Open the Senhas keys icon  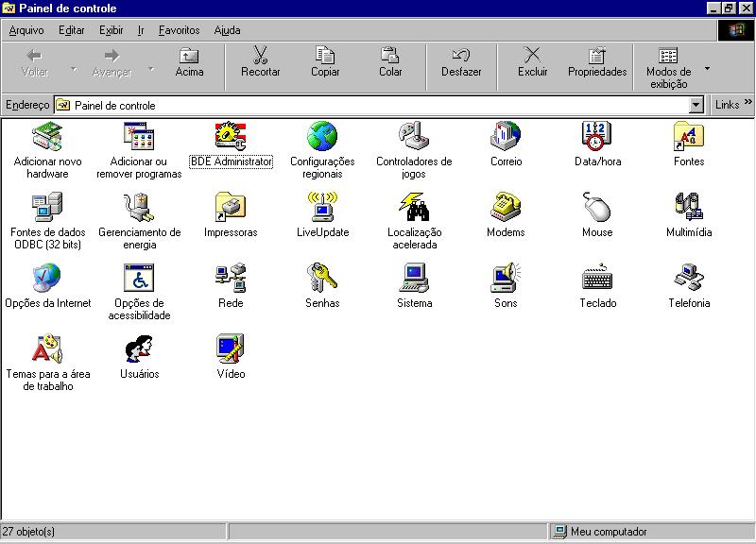322,278
